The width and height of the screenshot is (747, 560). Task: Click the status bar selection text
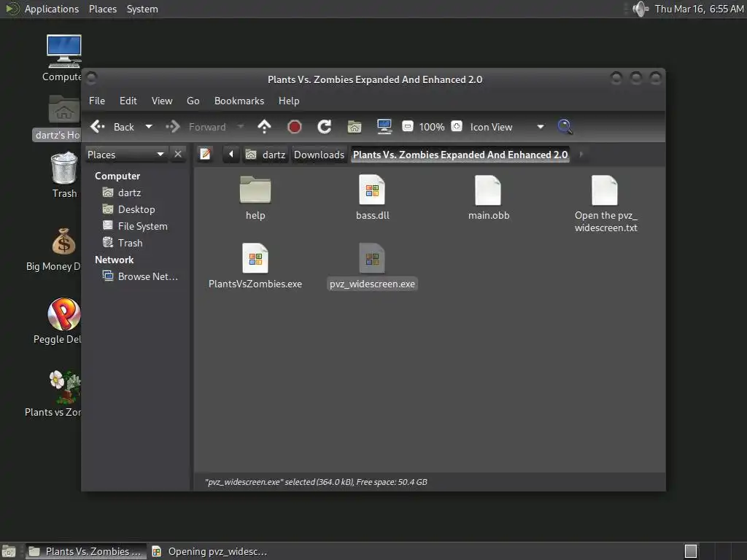point(316,482)
